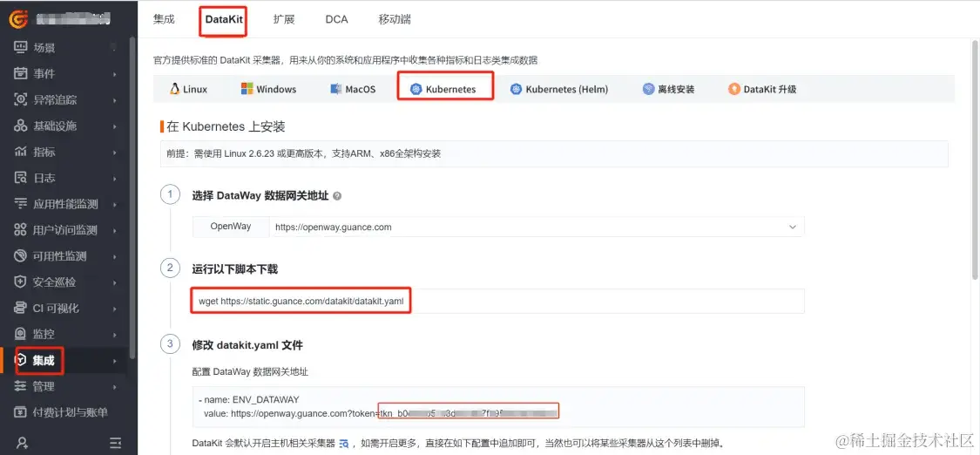
Task: Select the 离线安装 tab
Action: click(x=668, y=89)
